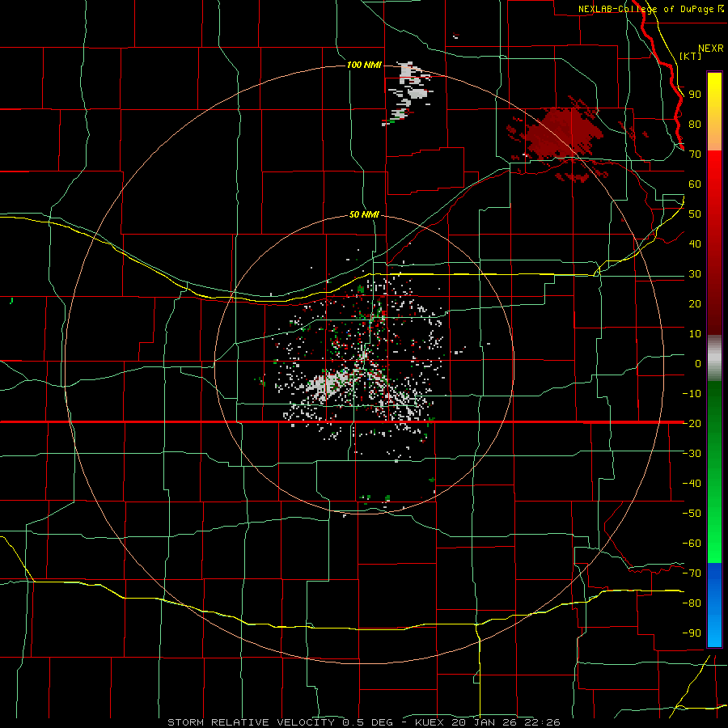Select the -20 value on the velocity scale

coord(692,423)
